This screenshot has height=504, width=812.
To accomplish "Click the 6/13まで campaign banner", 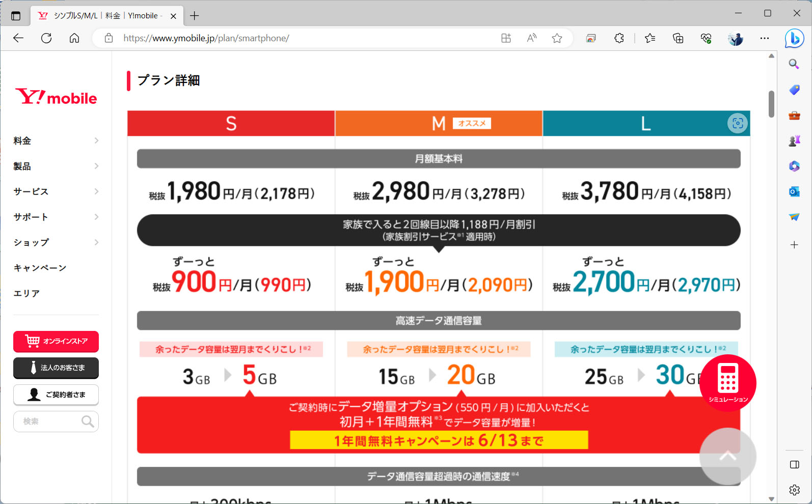I will [439, 440].
